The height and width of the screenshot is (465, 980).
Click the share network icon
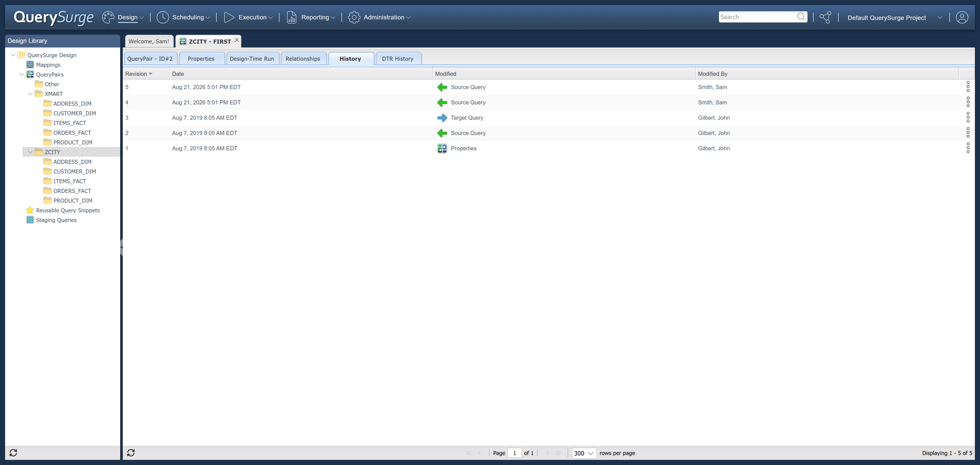825,17
